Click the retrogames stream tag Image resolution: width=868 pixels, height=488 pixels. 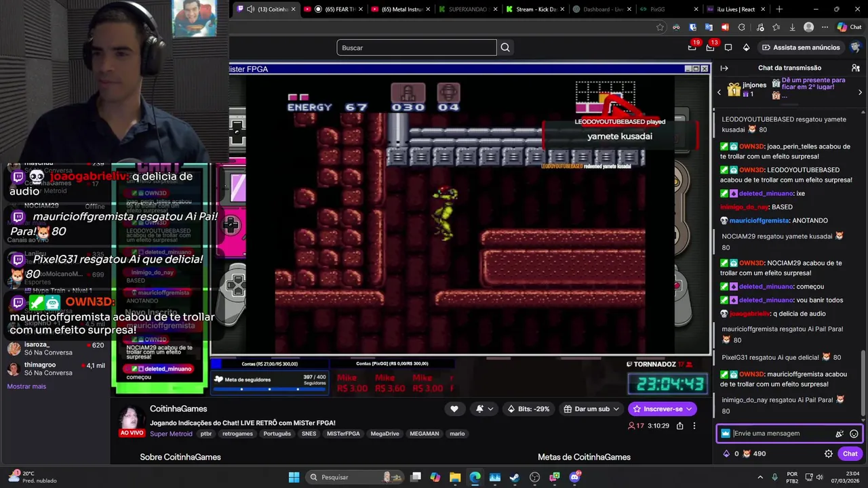coord(237,434)
